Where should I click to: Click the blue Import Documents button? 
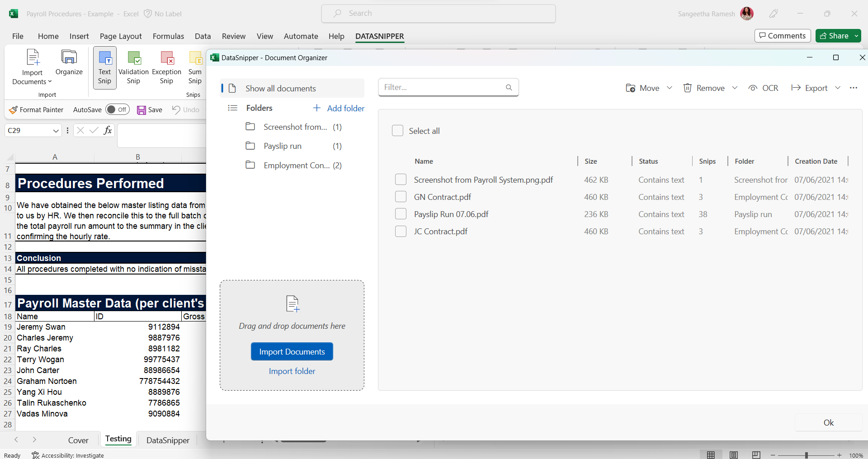coord(292,352)
